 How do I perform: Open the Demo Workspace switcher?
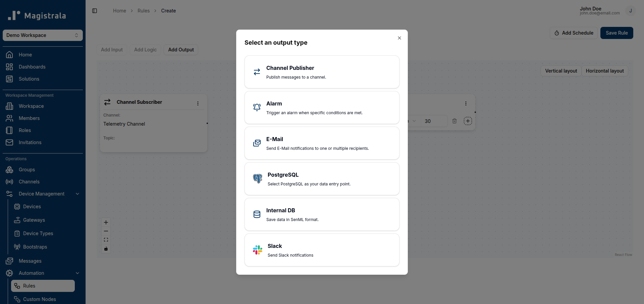[x=43, y=35]
